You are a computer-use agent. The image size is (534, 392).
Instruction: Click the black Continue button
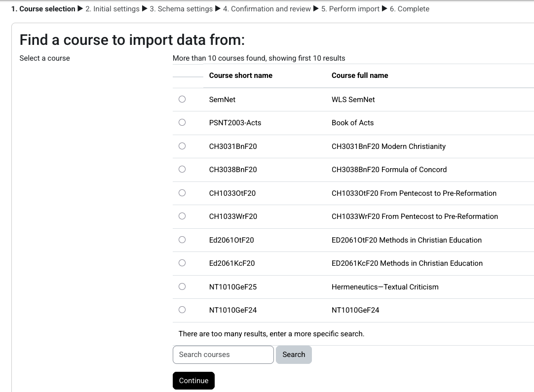(193, 381)
